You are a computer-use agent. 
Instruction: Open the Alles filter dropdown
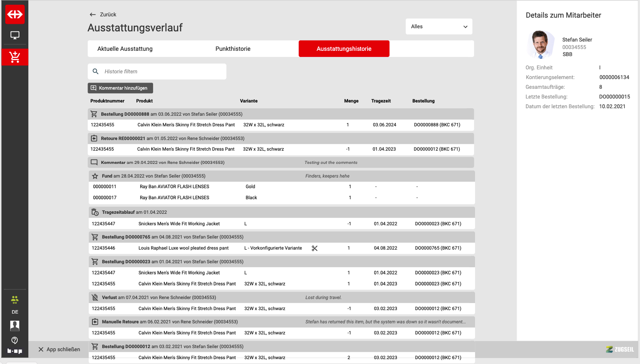click(439, 27)
